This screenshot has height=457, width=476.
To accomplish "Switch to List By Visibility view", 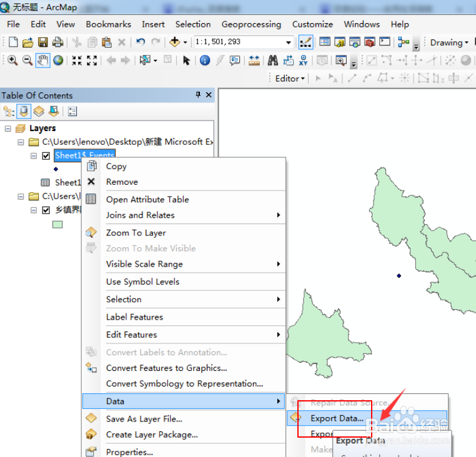I will tap(39, 111).
